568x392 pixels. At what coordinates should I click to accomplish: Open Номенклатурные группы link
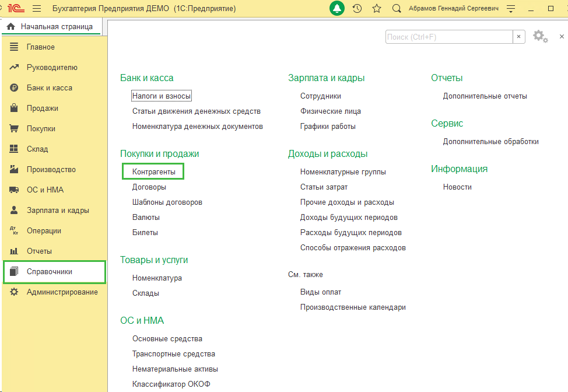click(x=343, y=171)
